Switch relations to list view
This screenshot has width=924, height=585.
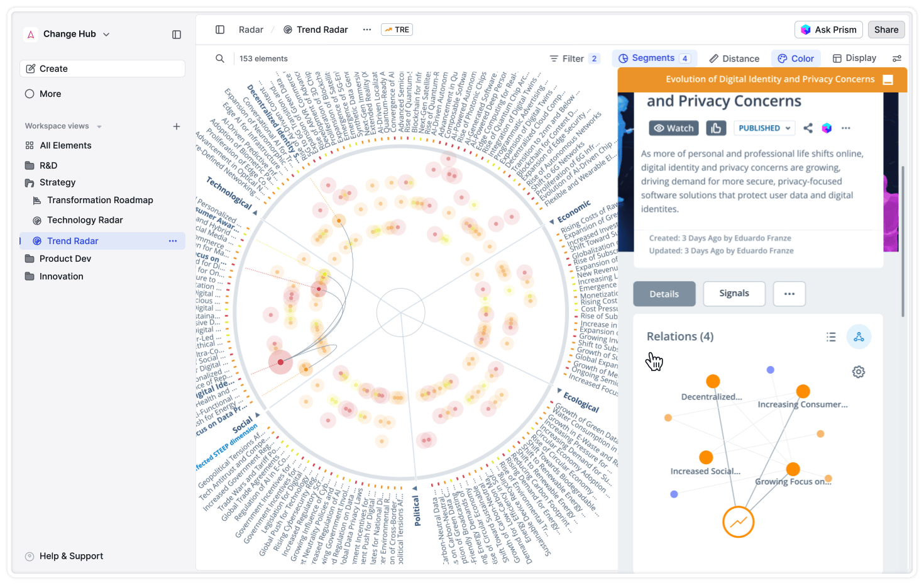tap(831, 337)
